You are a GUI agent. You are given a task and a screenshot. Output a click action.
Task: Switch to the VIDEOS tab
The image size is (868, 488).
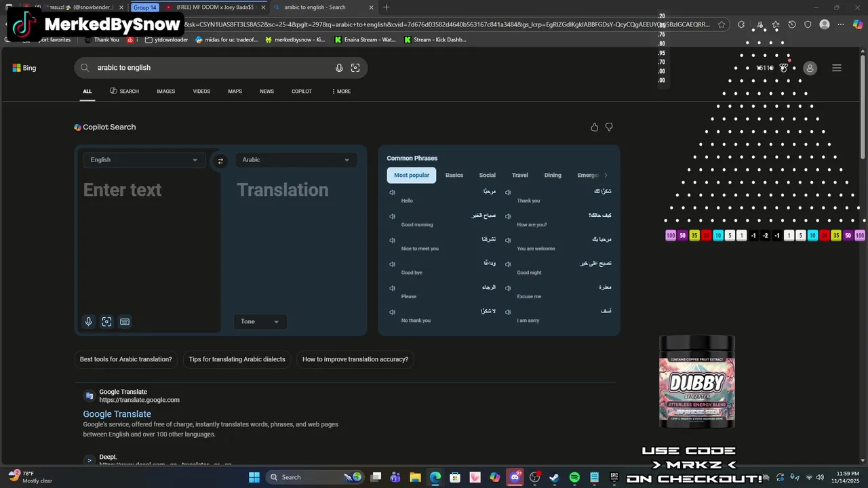point(201,91)
